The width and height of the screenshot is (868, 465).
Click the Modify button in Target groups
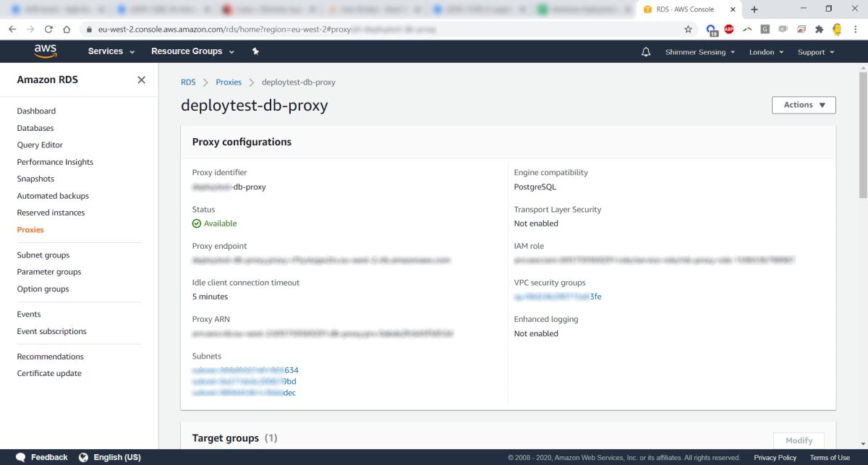799,440
